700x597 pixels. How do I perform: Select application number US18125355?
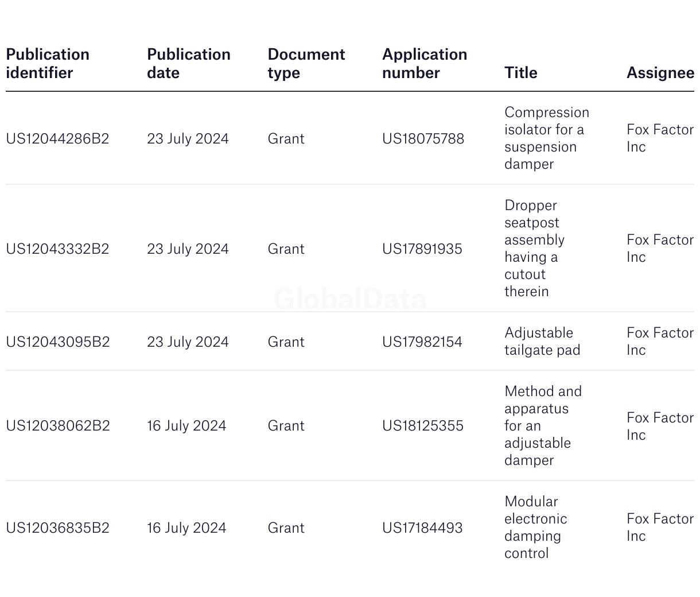tap(423, 426)
